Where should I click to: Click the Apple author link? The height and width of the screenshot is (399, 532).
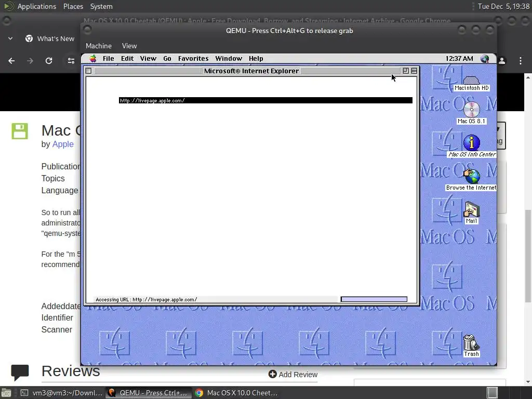(63, 144)
